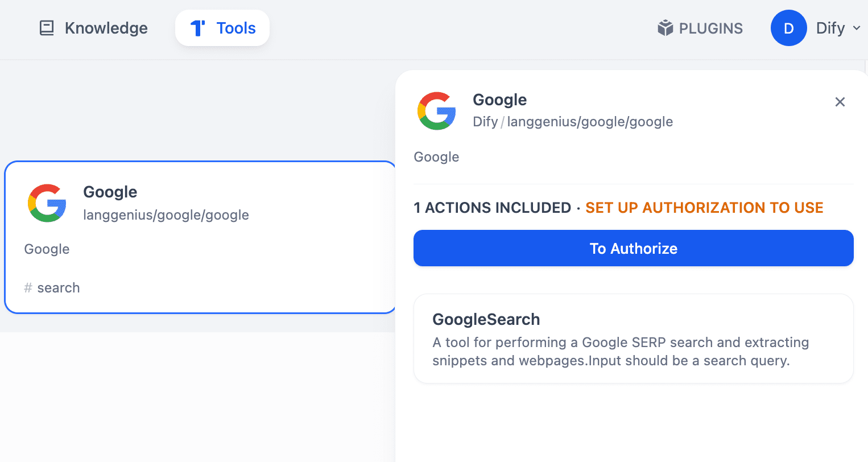This screenshot has width=868, height=462.
Task: Click the search tag on the Google card
Action: pyautogui.click(x=58, y=288)
